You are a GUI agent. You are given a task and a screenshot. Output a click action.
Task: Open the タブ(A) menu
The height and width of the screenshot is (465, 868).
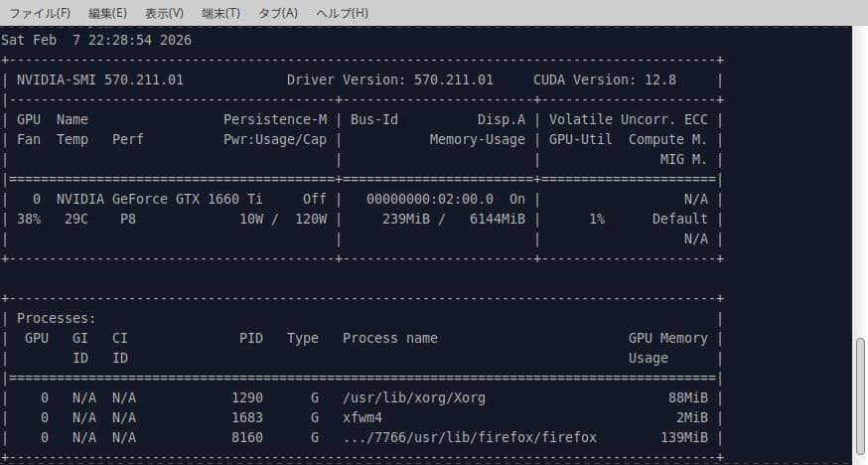(x=278, y=13)
